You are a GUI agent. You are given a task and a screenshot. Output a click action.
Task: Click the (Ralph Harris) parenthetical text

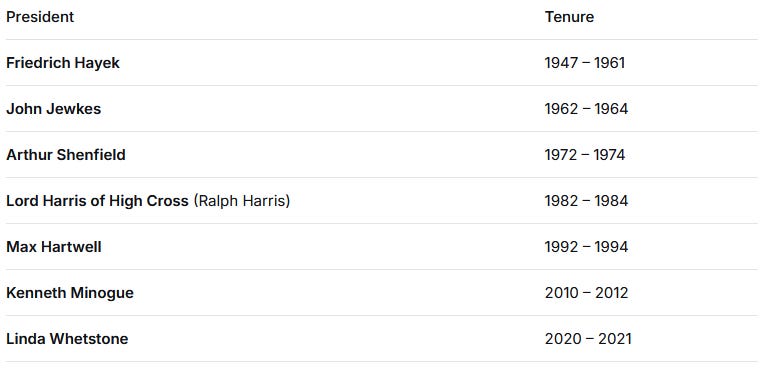pos(242,201)
